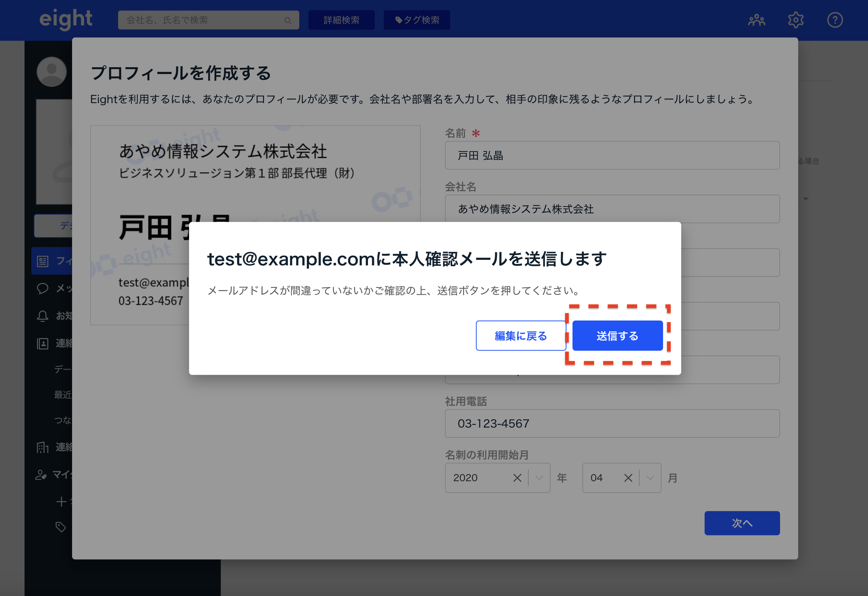Viewport: 868px width, 596px height.
Task: Click the 詳細検索 button
Action: tap(341, 20)
